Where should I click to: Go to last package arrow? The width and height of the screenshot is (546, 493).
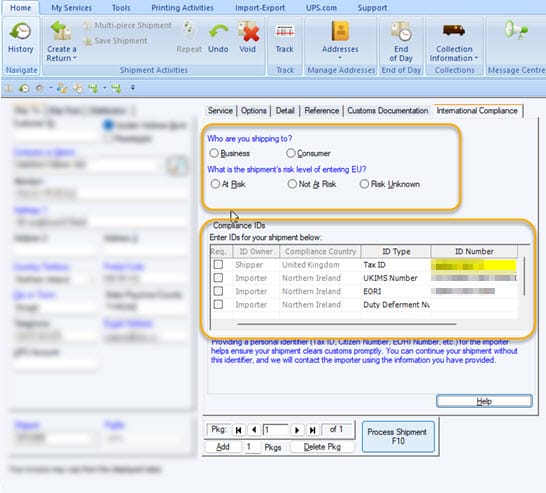coord(312,430)
